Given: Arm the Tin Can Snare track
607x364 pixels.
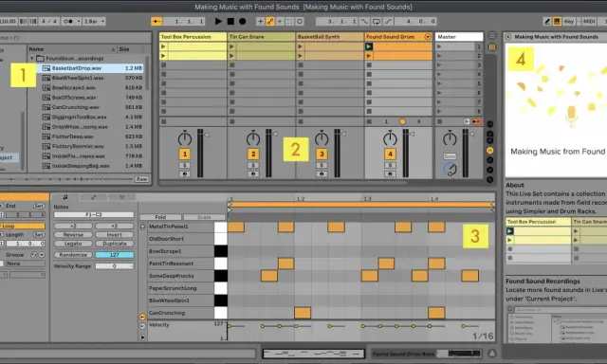Looking at the screenshot, I should (x=253, y=174).
